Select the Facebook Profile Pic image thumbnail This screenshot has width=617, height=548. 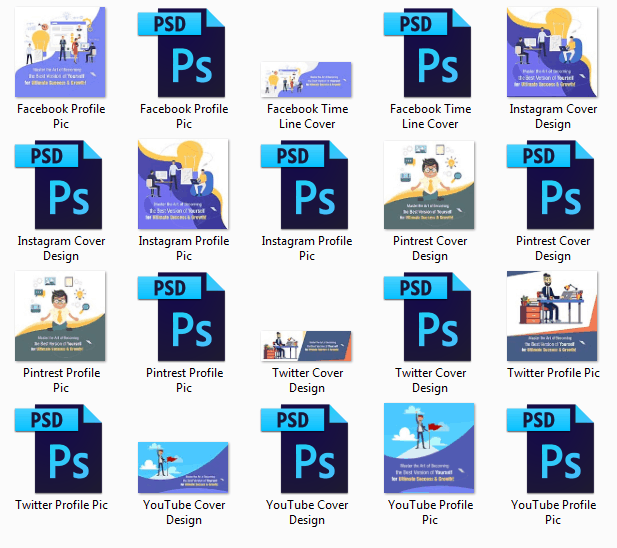pyautogui.click(x=61, y=52)
